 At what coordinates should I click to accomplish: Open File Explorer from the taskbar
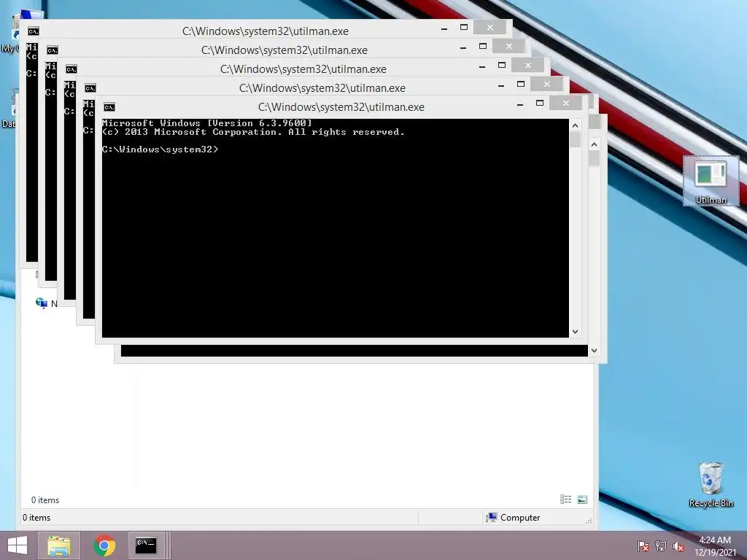pyautogui.click(x=59, y=545)
